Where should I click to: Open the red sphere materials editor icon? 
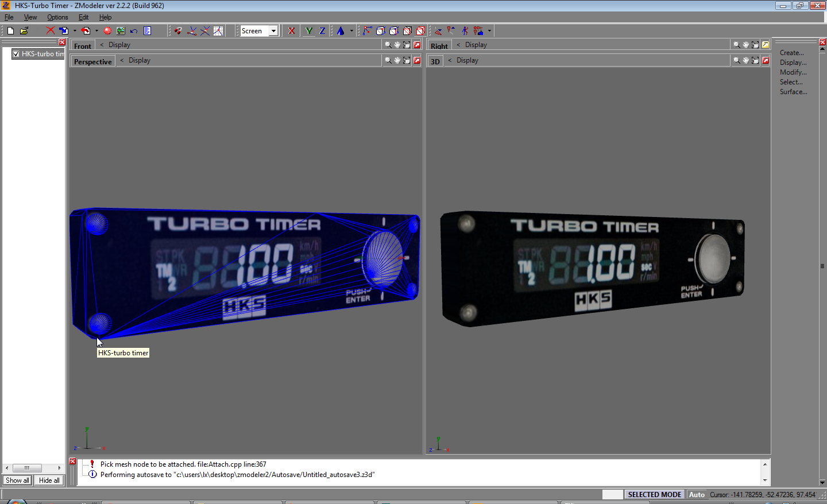(107, 31)
